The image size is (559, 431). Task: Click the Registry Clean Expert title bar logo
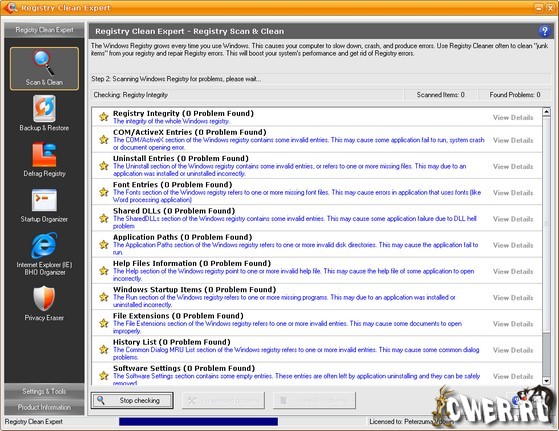[10, 7]
